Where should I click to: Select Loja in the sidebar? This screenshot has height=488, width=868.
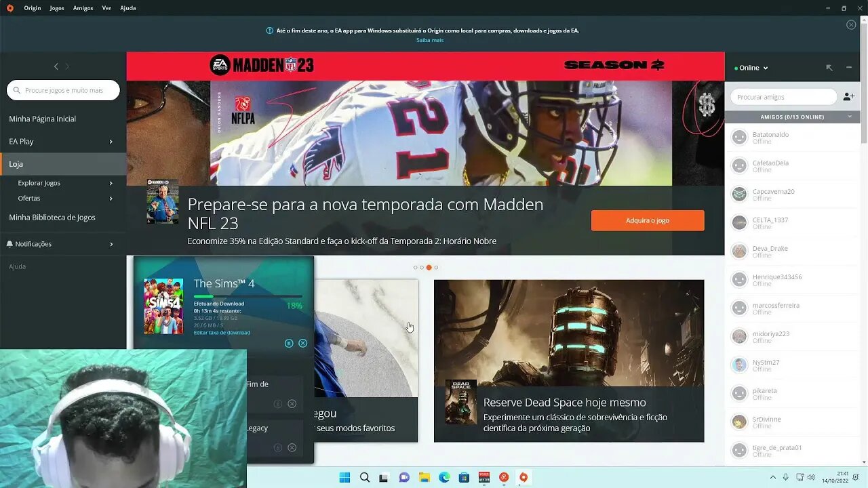63,164
